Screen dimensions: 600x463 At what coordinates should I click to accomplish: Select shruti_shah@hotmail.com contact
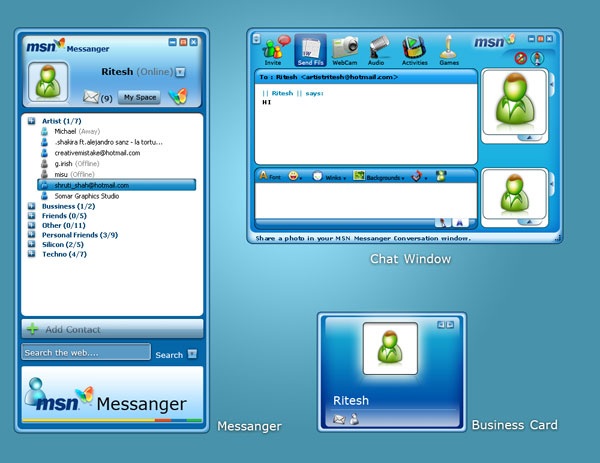point(117,185)
